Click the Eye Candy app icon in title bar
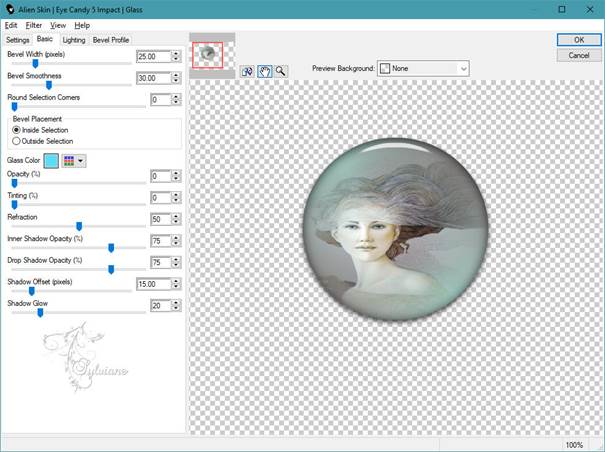Screen dimensions: 605x452 coord(10,9)
